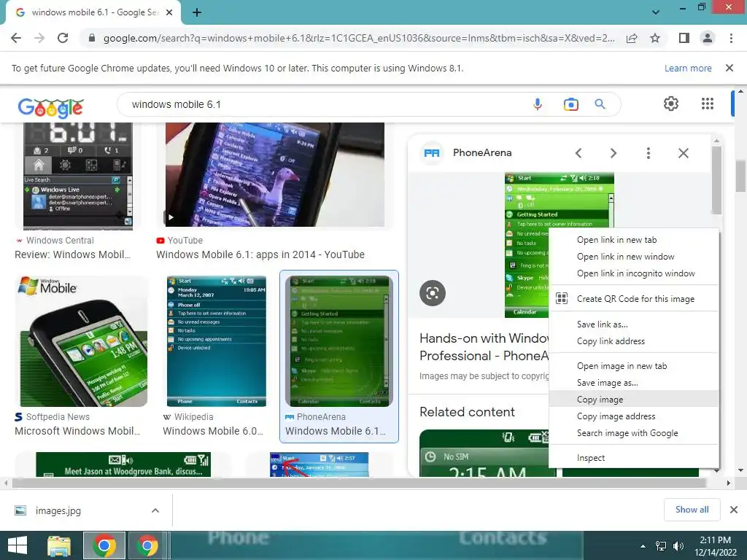Dismiss the Chrome update notice bar
Image resolution: width=747 pixels, height=560 pixels.
click(729, 68)
